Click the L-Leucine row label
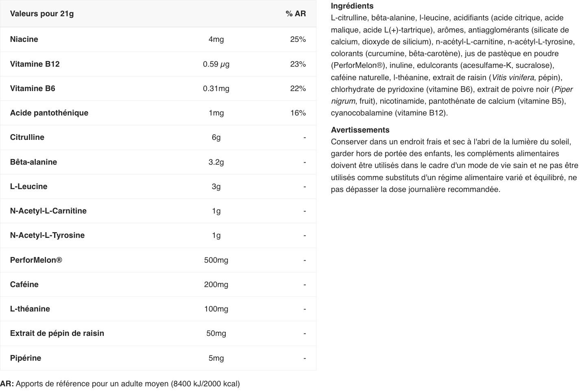 tap(28, 187)
